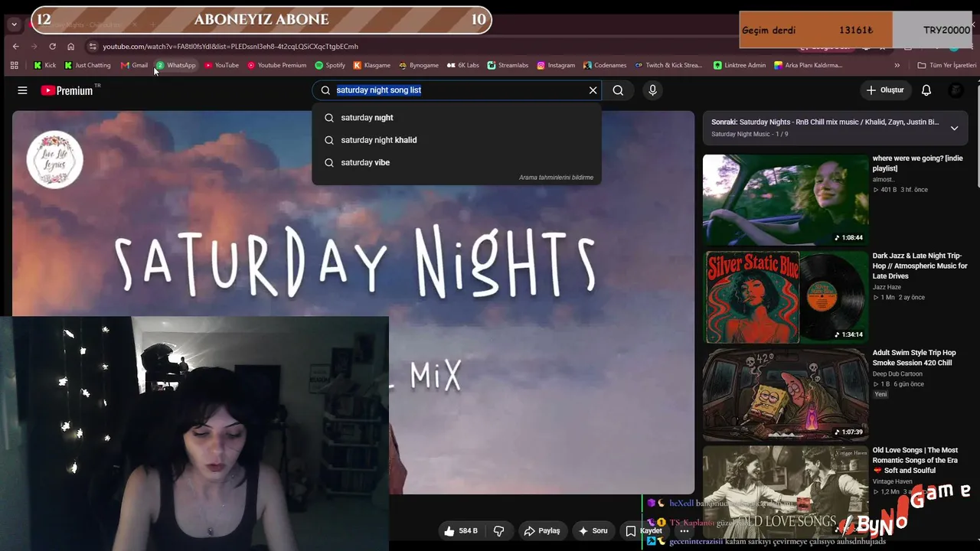This screenshot has height=551, width=980.
Task: Reload the page
Action: tap(52, 47)
